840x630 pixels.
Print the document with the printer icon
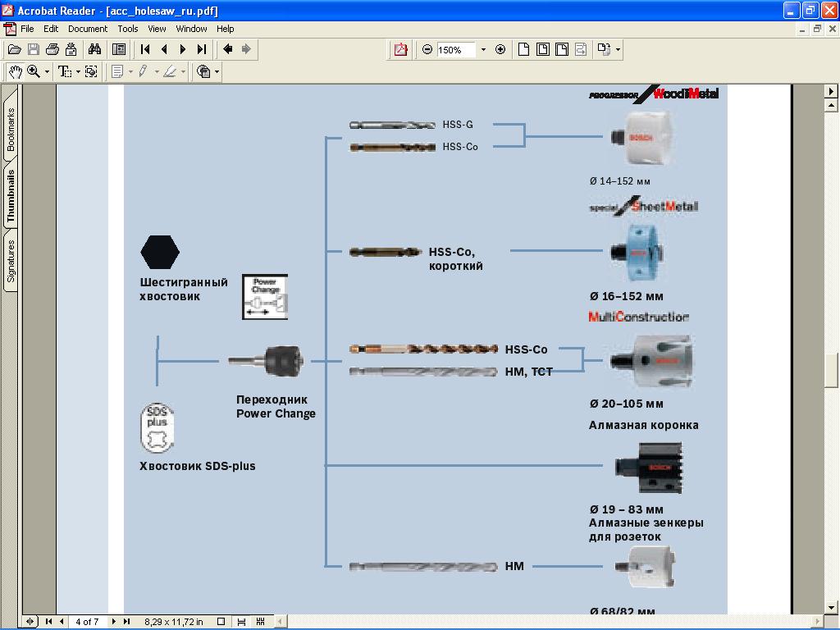point(52,50)
